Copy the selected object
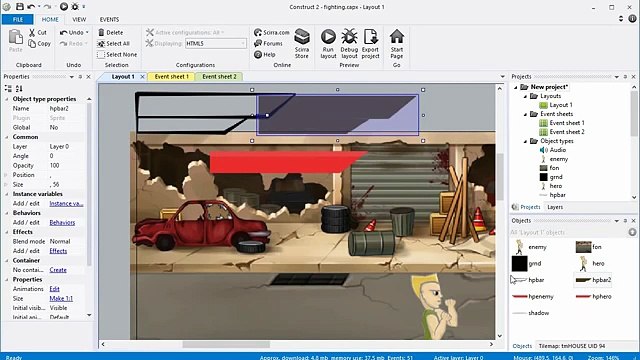This screenshot has height=360, width=640. tap(40, 43)
